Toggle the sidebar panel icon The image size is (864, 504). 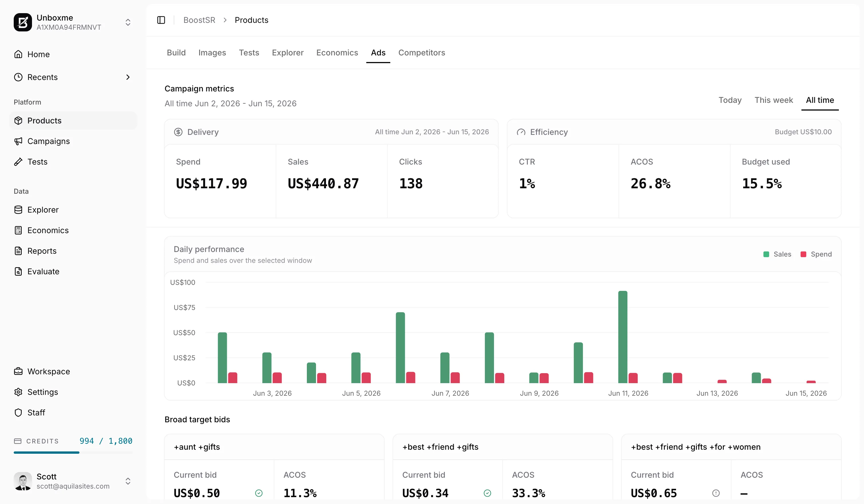point(161,20)
